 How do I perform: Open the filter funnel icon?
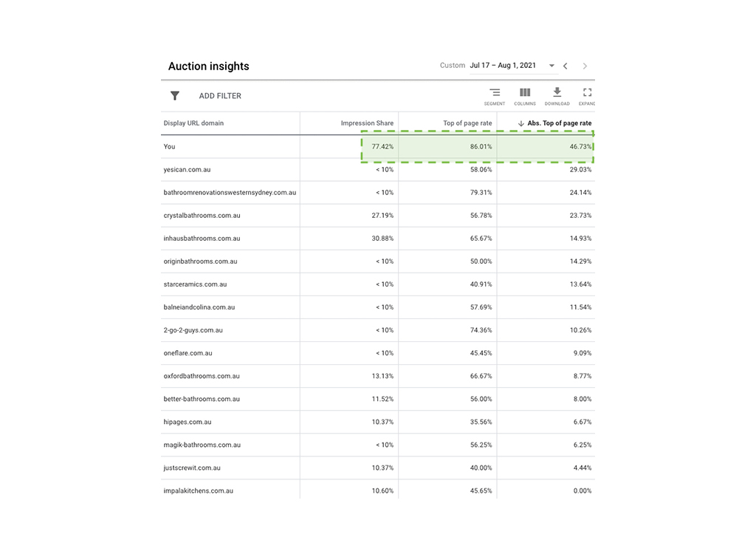pyautogui.click(x=175, y=95)
